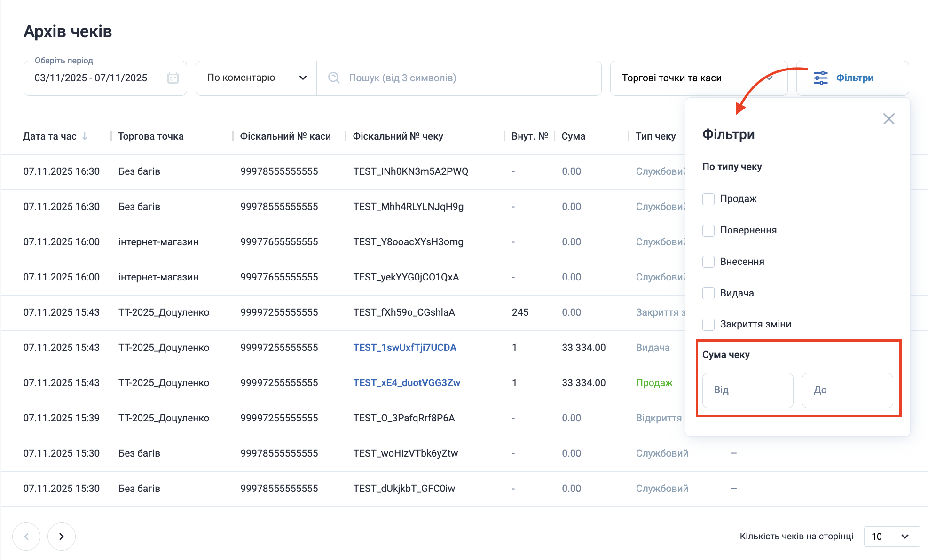Tick the Закриття зміни checkbox
The image size is (928, 560).
tap(708, 324)
